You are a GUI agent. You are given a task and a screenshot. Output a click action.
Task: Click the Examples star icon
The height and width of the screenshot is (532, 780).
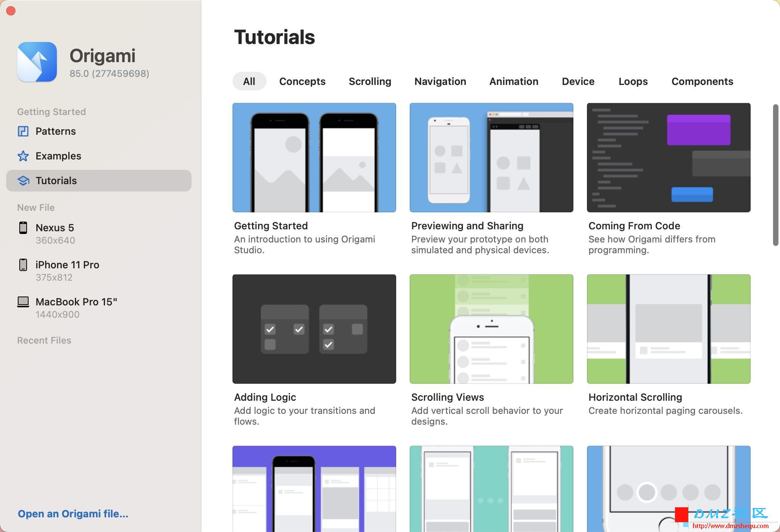(23, 156)
